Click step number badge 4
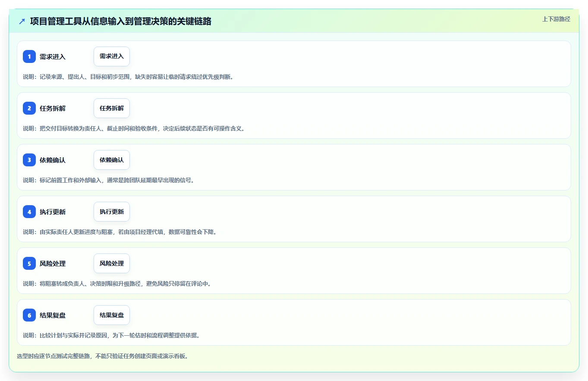 click(x=29, y=212)
